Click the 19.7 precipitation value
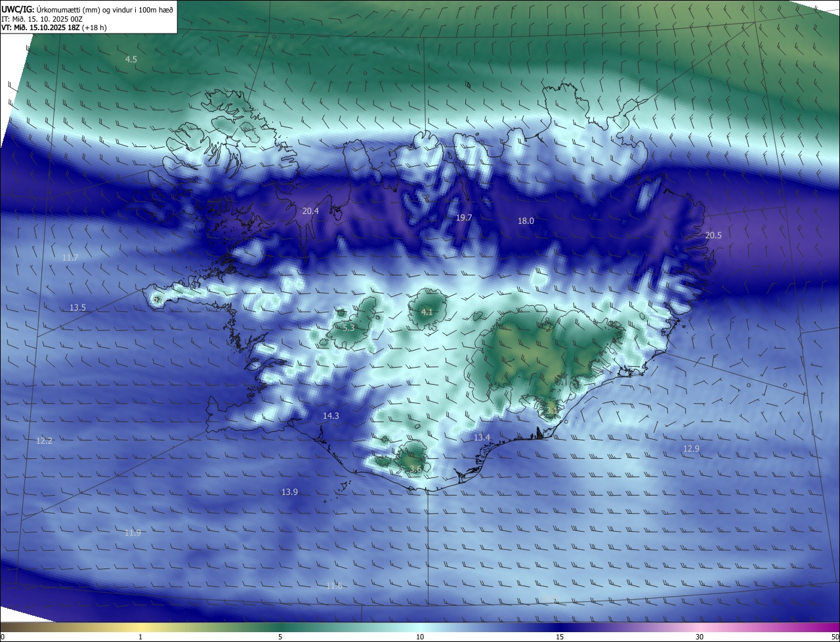840x642 pixels. [x=464, y=217]
